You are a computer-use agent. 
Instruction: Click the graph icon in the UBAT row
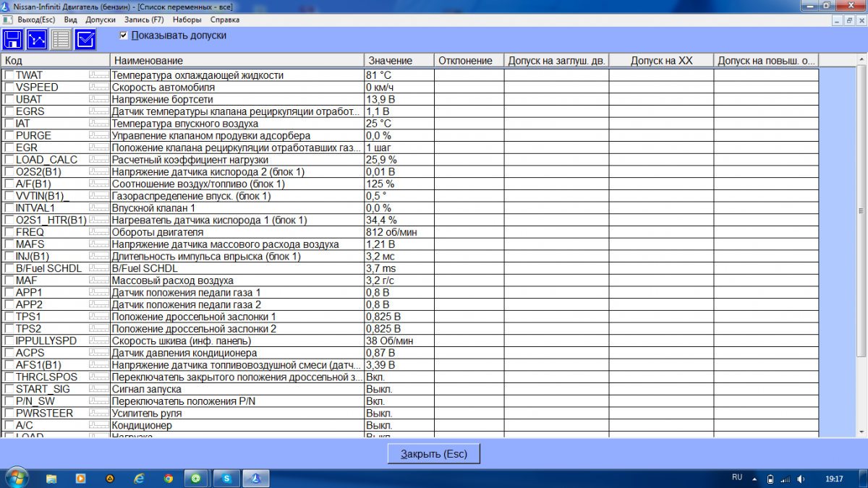tap(99, 99)
